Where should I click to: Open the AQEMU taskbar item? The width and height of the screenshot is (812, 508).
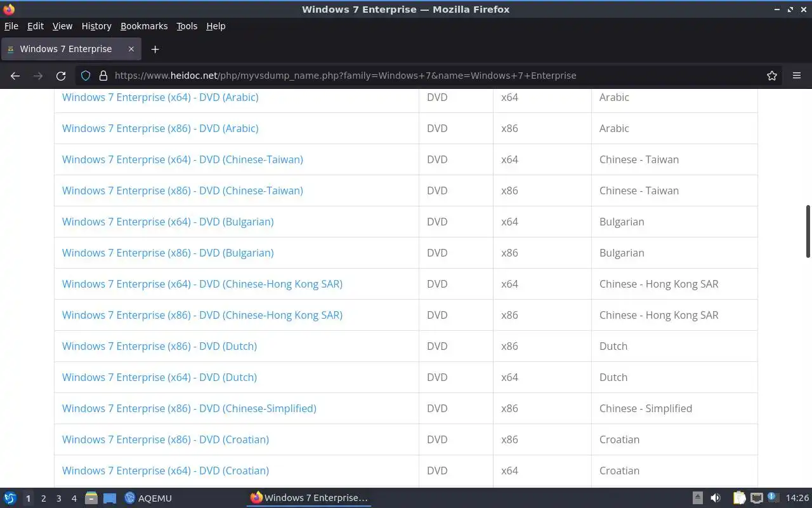coord(148,498)
